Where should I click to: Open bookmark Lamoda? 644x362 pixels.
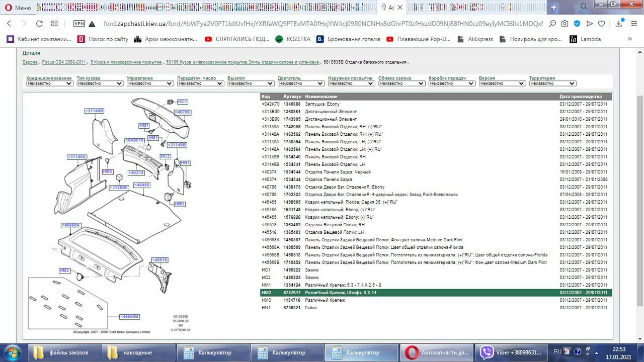point(585,39)
